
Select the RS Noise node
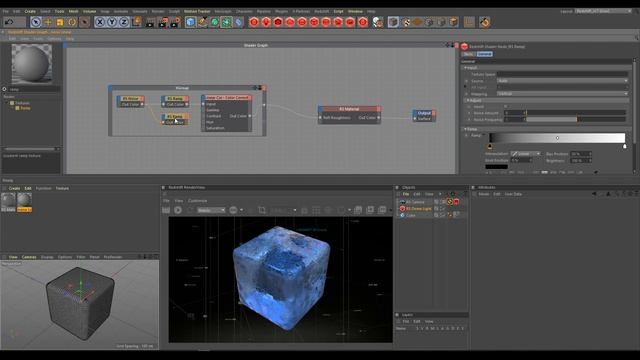(x=131, y=98)
